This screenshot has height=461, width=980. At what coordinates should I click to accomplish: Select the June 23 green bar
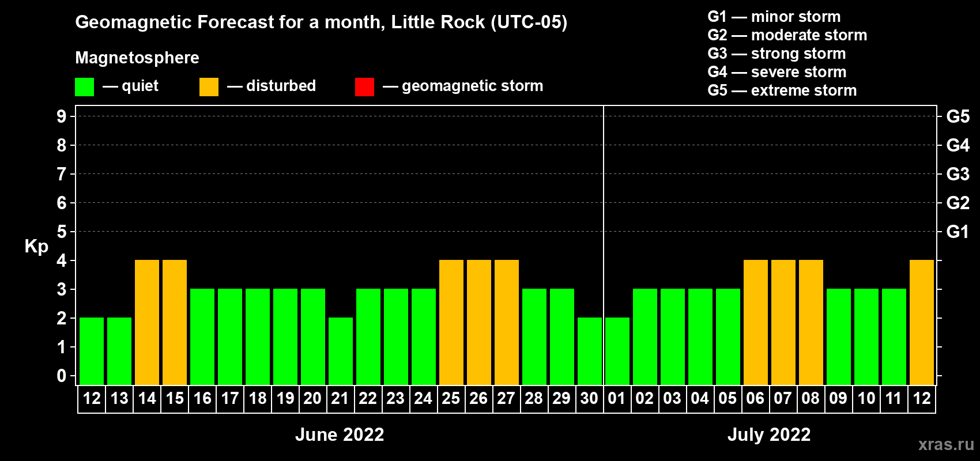[x=396, y=337]
